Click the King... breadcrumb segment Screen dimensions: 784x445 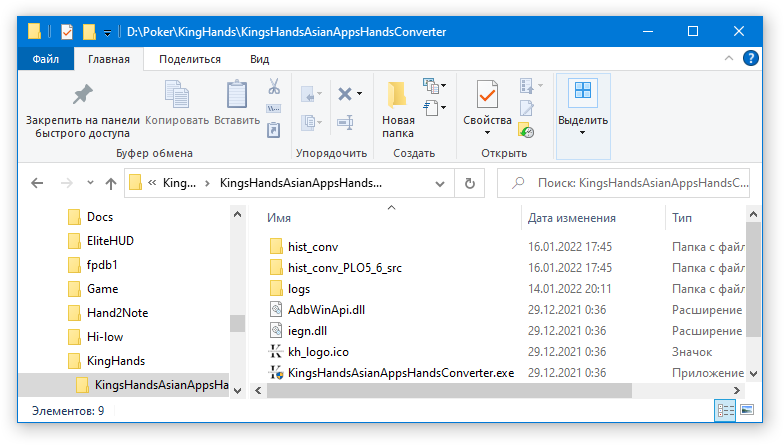(x=179, y=183)
